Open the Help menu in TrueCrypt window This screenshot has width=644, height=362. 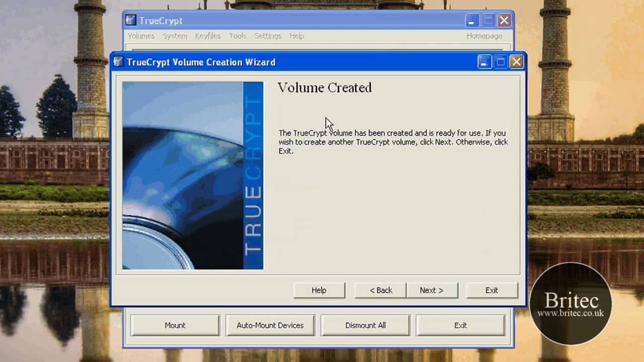[x=297, y=36]
